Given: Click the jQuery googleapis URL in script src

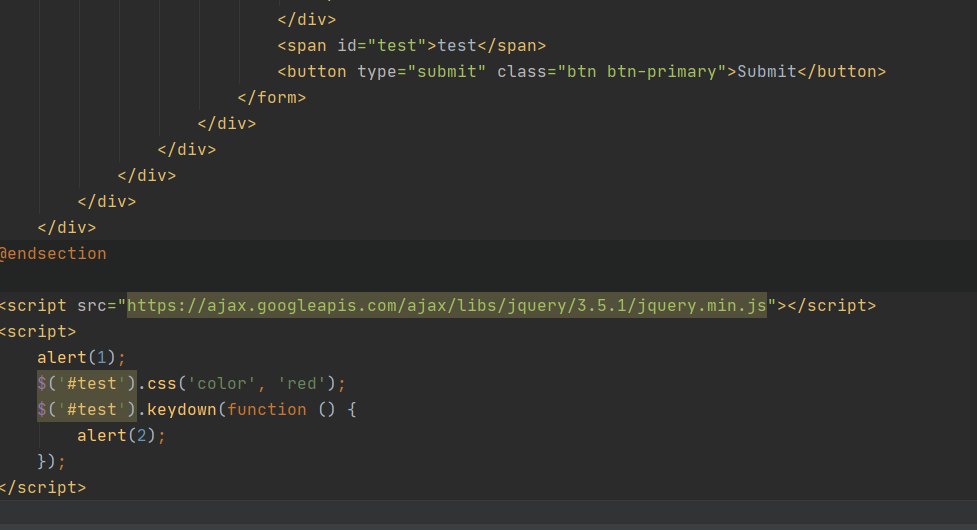Looking at the screenshot, I should [x=447, y=305].
